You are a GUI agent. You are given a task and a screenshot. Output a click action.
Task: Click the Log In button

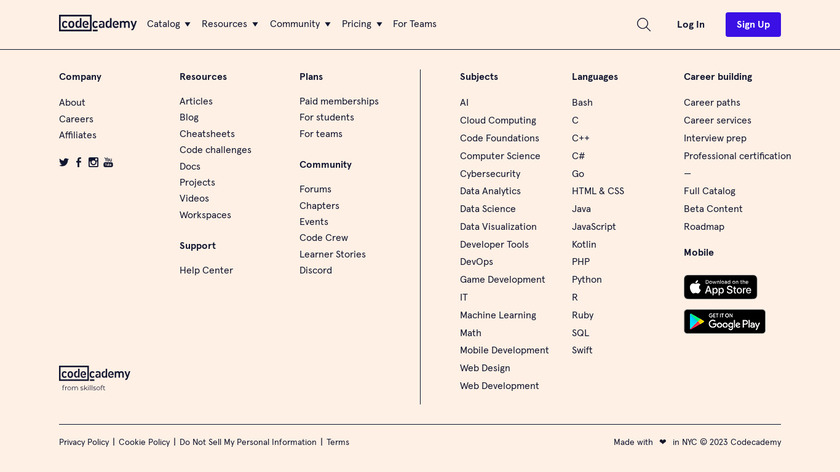690,24
